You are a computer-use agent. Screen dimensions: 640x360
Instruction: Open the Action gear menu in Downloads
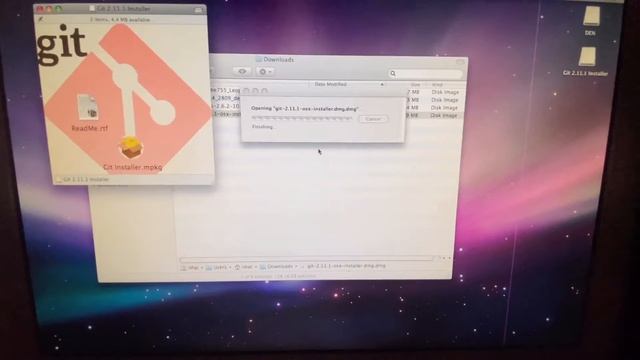[x=265, y=72]
